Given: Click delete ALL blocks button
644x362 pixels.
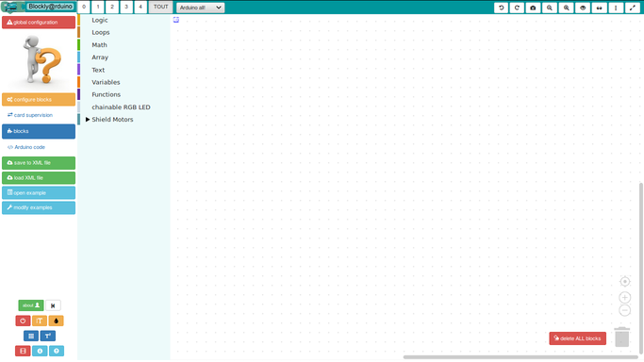Looking at the screenshot, I should 577,338.
